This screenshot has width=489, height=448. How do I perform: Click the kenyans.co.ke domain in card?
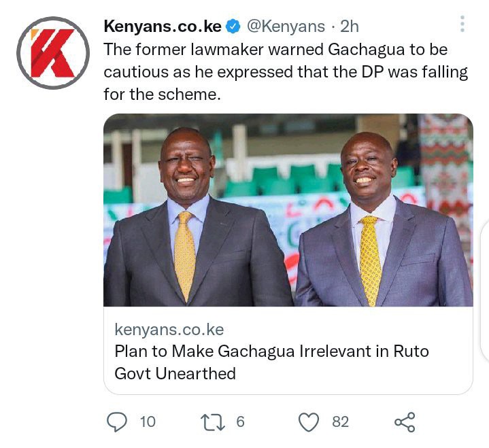(x=169, y=330)
